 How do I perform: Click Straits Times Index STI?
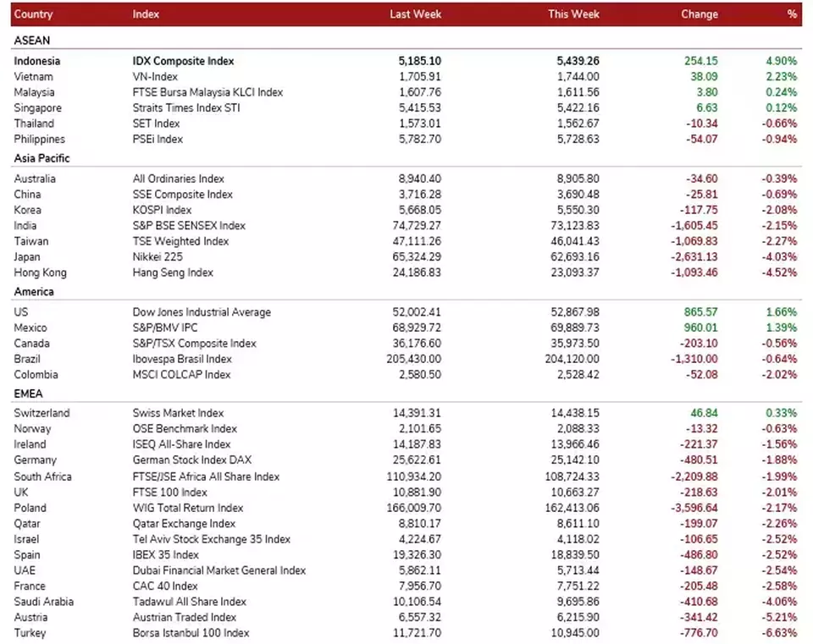click(x=186, y=107)
